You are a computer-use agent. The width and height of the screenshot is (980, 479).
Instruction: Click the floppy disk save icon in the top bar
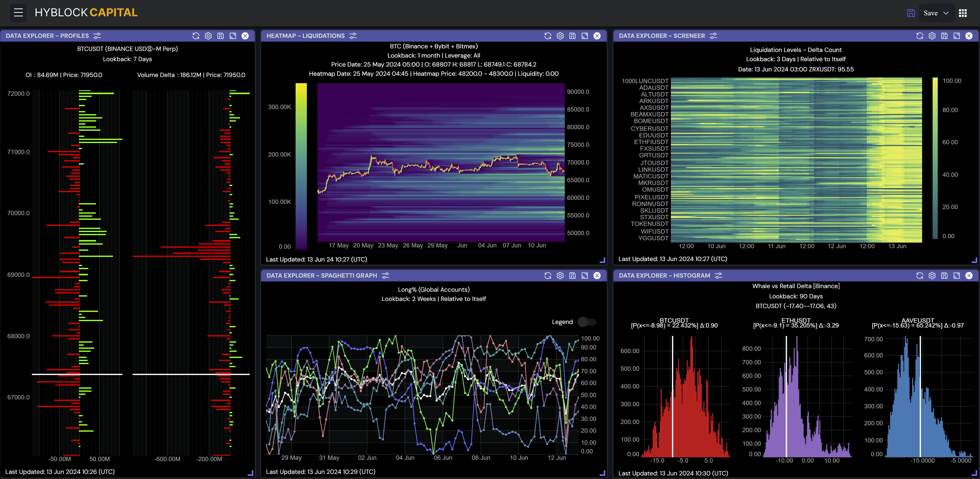click(911, 13)
